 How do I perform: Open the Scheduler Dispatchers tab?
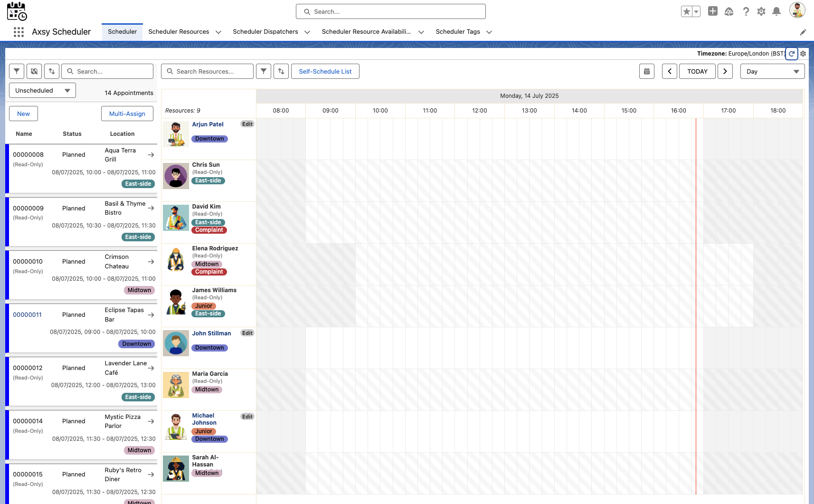265,32
